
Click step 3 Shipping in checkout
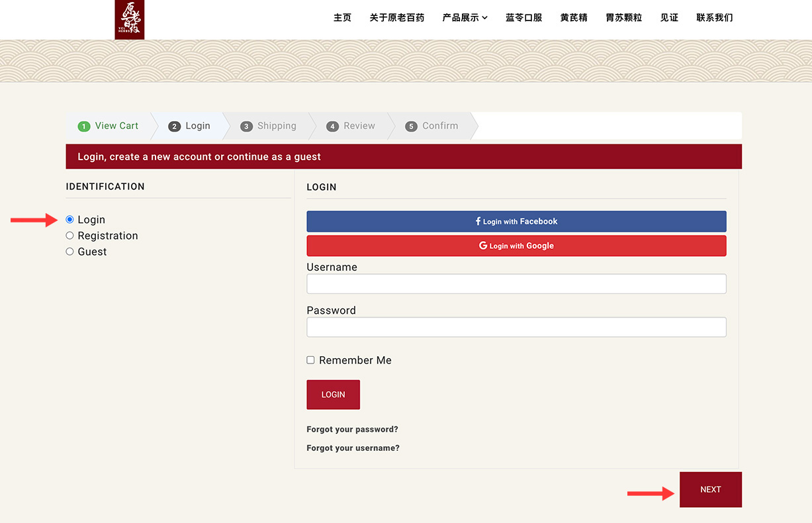268,126
